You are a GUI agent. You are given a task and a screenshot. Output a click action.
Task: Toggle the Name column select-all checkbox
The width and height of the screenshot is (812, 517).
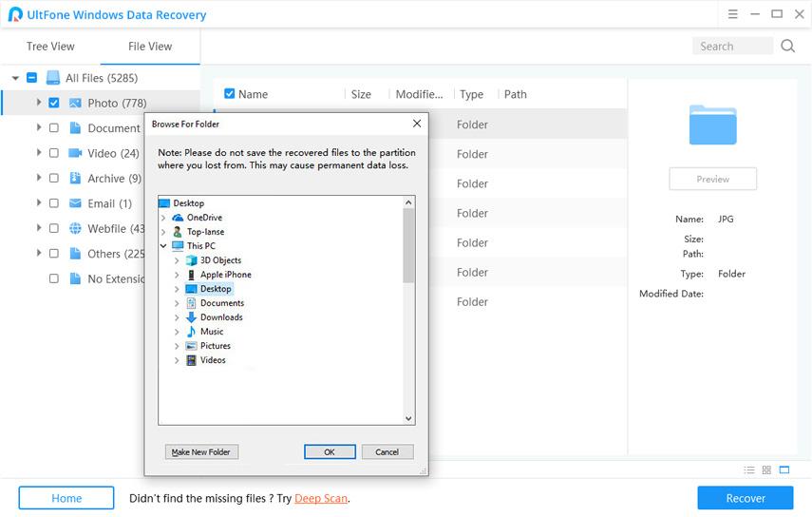click(x=230, y=94)
